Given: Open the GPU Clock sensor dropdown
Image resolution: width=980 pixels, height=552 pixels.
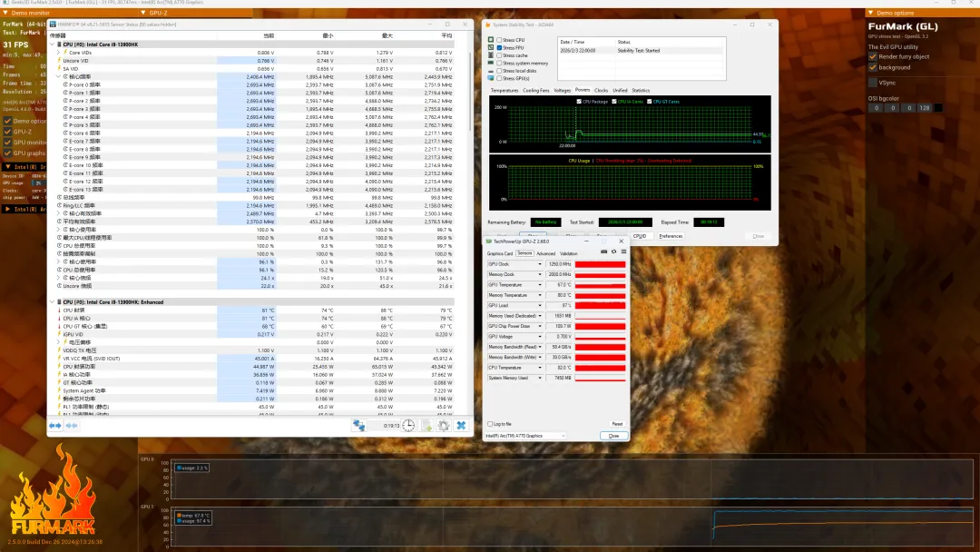Looking at the screenshot, I should point(540,263).
